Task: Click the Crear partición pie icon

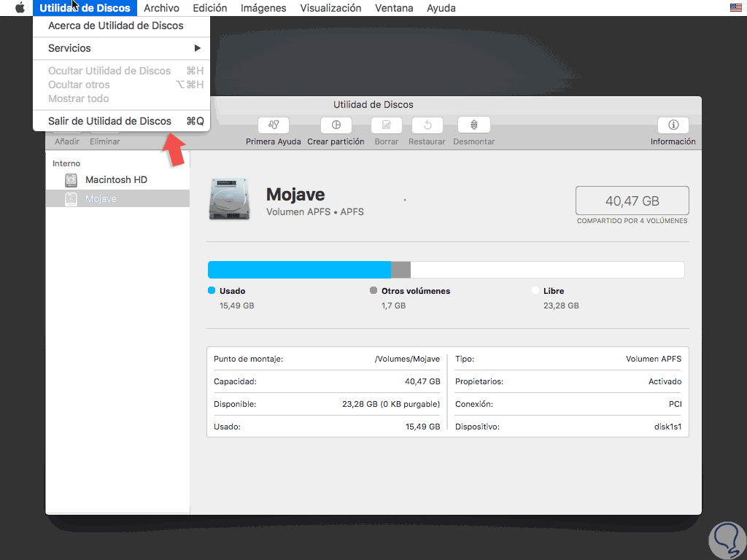Action: click(x=336, y=125)
